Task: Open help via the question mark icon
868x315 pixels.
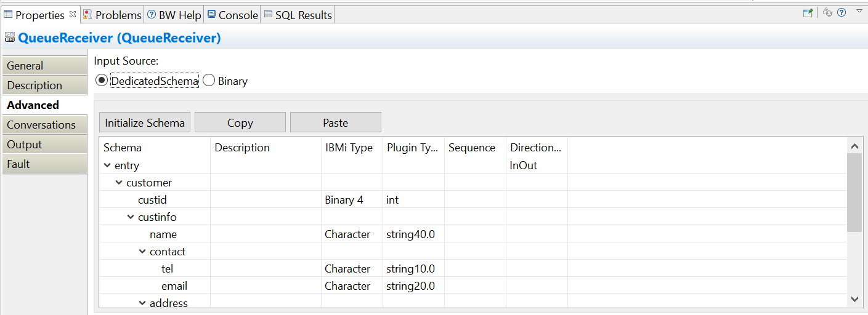Action: pyautogui.click(x=842, y=12)
